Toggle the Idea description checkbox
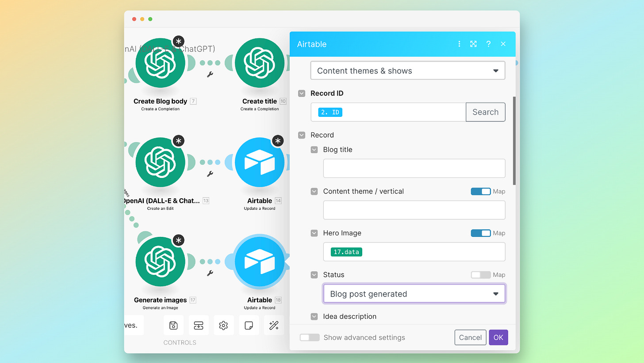 coord(314,317)
